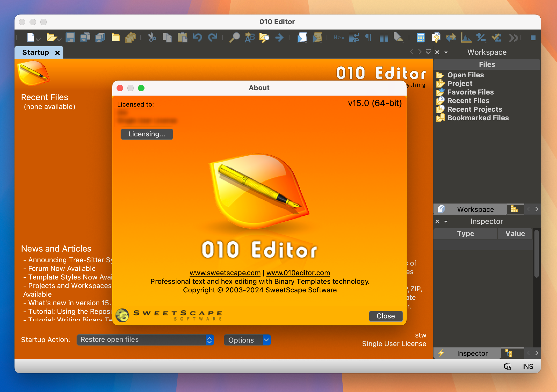This screenshot has height=392, width=557.
Task: Select Recent Files in Workspace tree
Action: coord(468,101)
